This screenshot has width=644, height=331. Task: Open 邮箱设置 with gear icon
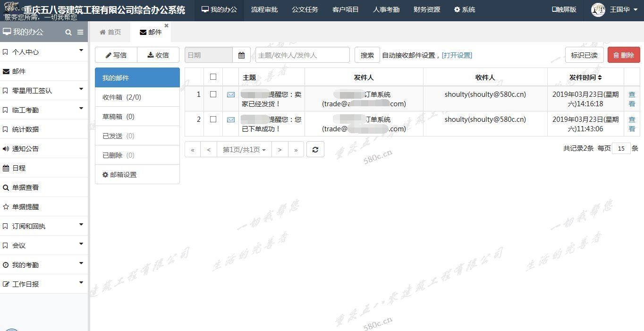pyautogui.click(x=119, y=175)
